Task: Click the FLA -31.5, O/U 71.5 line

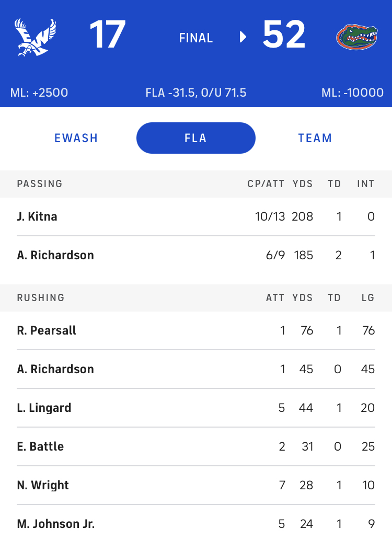Action: [x=196, y=93]
